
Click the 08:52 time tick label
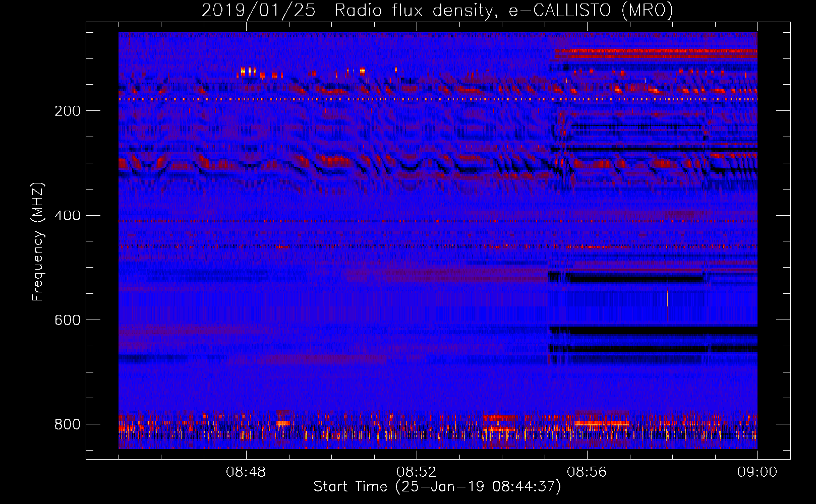tap(416, 472)
